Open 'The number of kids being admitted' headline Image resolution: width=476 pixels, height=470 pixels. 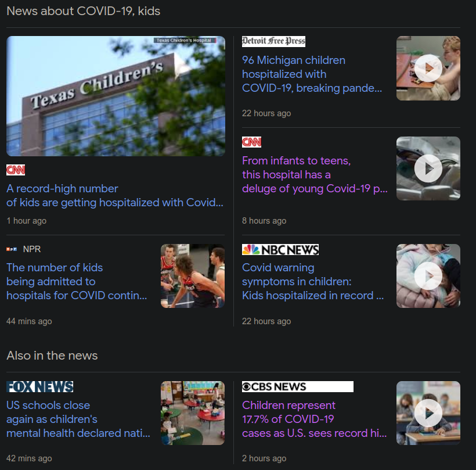coord(77,281)
